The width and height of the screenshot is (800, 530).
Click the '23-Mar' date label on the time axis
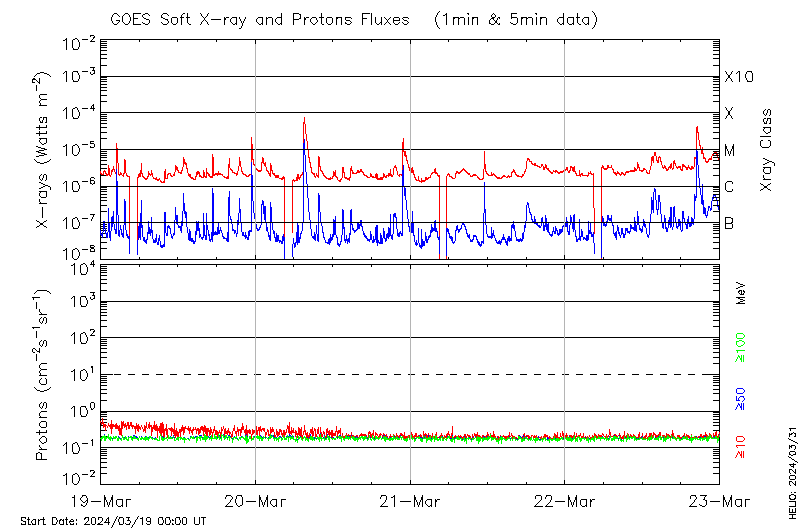719,501
